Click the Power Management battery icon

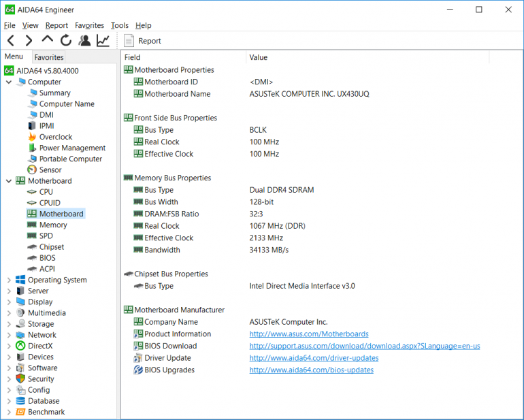tap(32, 148)
